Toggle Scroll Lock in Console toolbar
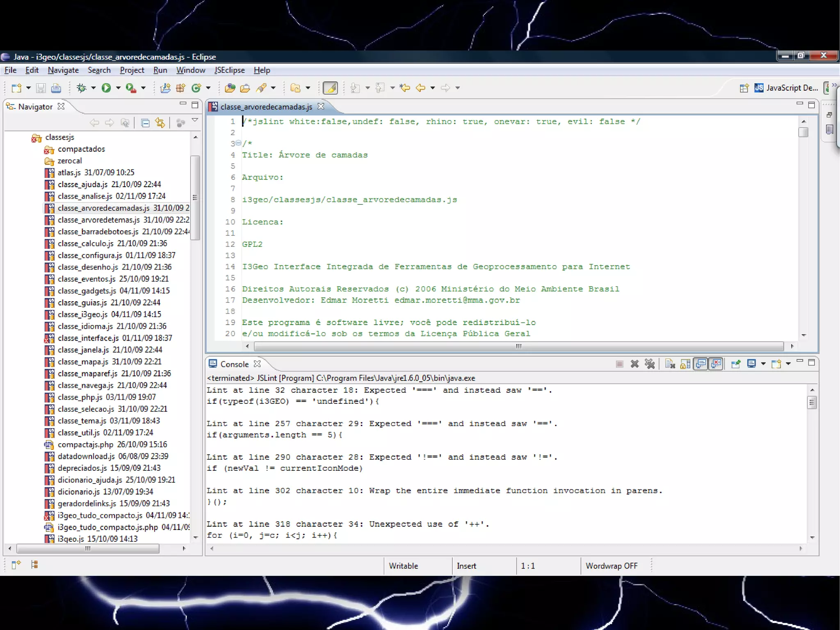 click(685, 364)
